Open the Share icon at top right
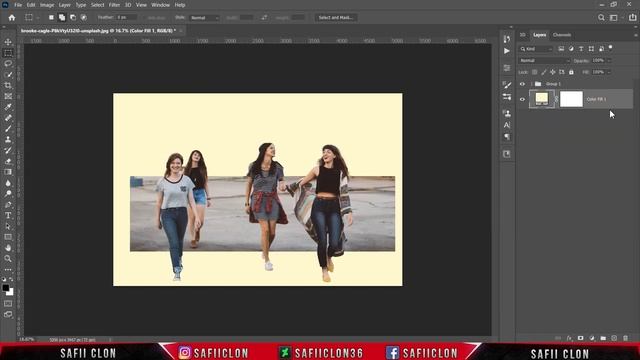The width and height of the screenshot is (640, 360). pyautogui.click(x=633, y=18)
